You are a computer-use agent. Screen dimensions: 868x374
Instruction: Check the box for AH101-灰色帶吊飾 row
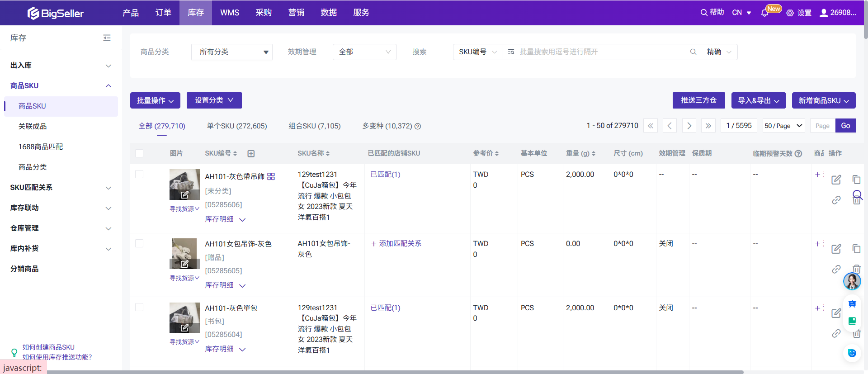(x=139, y=174)
